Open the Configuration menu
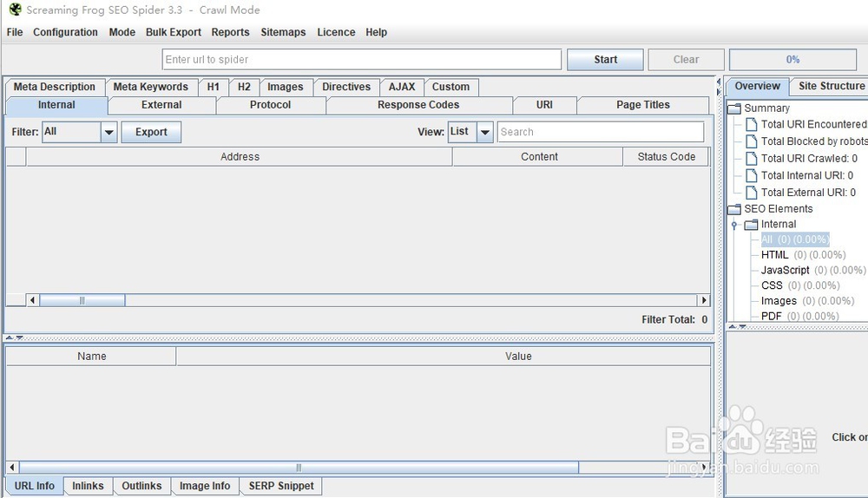 65,32
